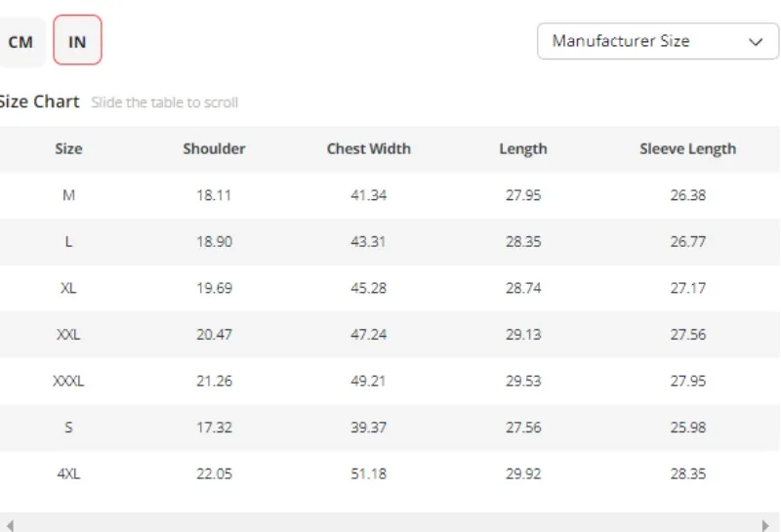Click the Length column header

[x=522, y=149]
